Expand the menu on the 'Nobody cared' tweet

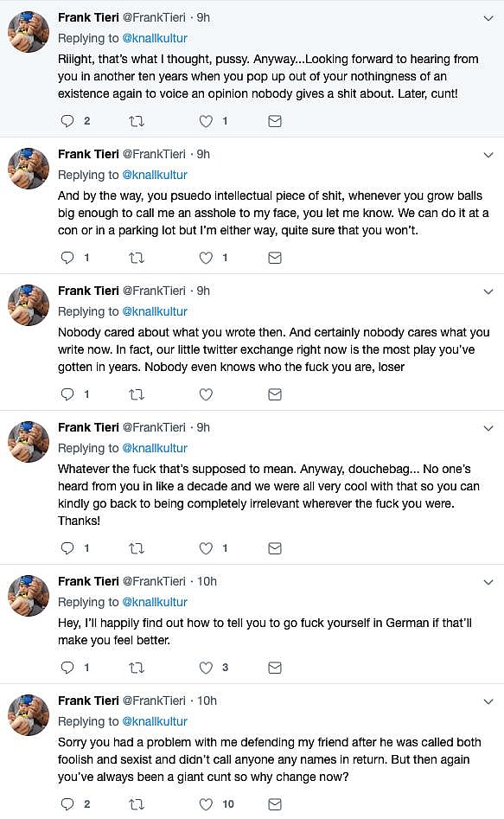point(488,292)
